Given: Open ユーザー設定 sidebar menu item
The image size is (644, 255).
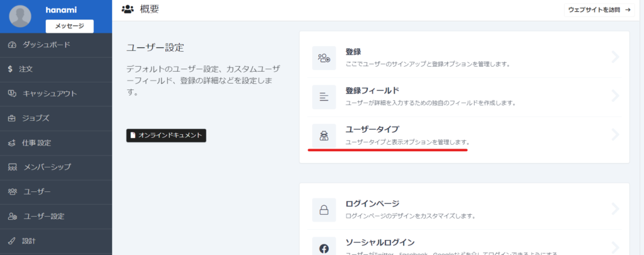Looking at the screenshot, I should [x=43, y=216].
